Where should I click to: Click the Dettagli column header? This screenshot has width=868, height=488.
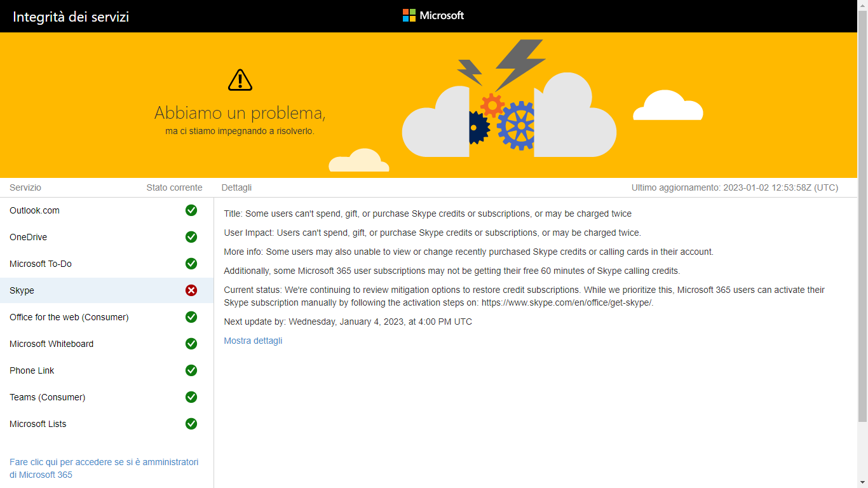click(236, 187)
